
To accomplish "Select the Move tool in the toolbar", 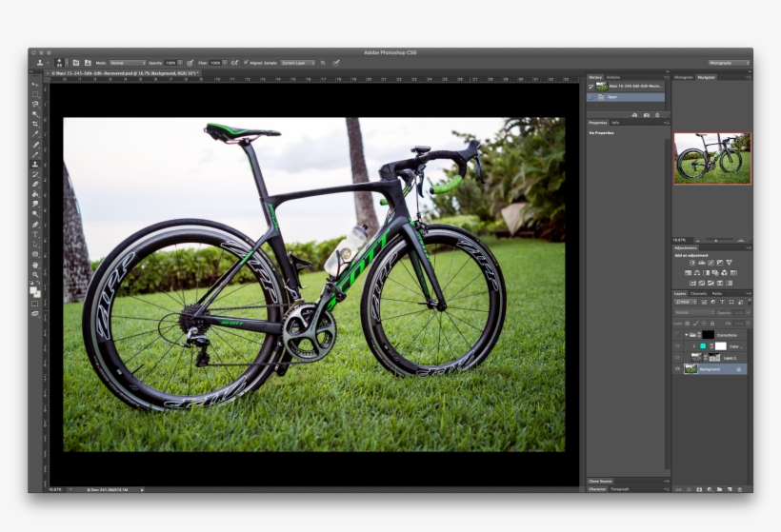I will pos(35,84).
